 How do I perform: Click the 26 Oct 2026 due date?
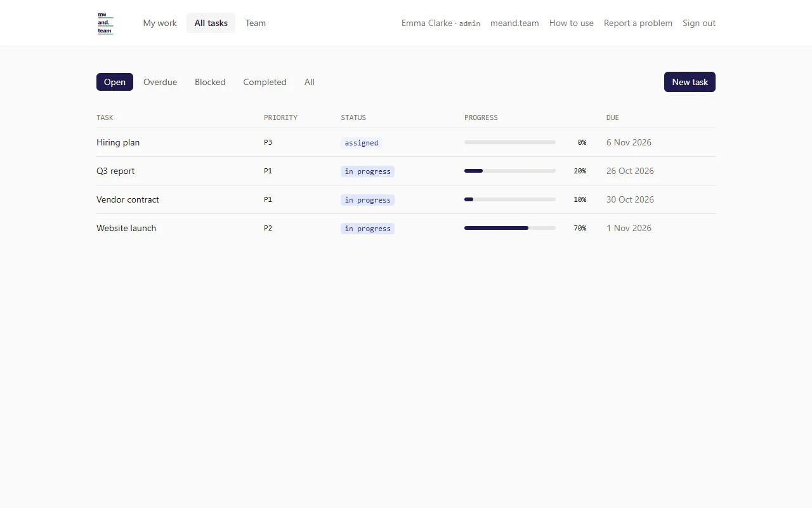coord(630,171)
